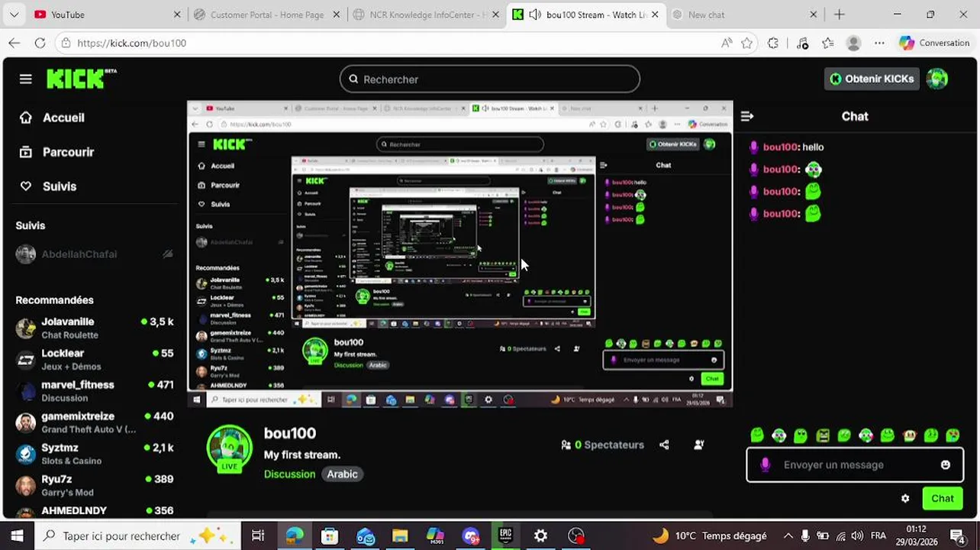Open AHMEDLNDY recommended channel
Image resolution: width=980 pixels, height=550 pixels.
point(95,510)
